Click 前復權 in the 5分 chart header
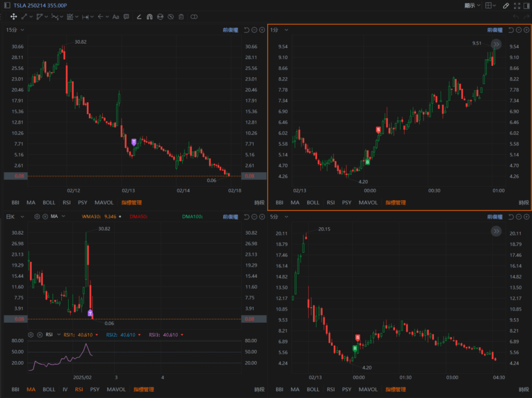532x398 pixels. point(495,217)
